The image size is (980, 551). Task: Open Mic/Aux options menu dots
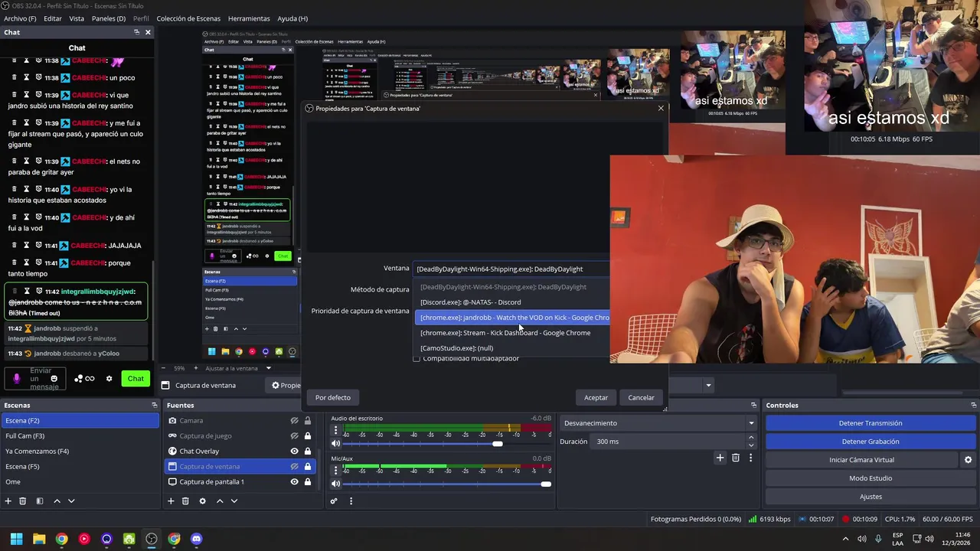335,470
